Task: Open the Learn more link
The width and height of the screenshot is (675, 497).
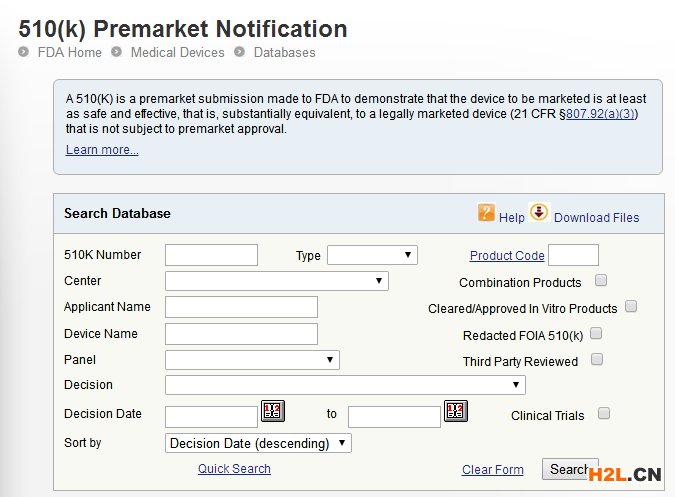Action: pyautogui.click(x=102, y=150)
